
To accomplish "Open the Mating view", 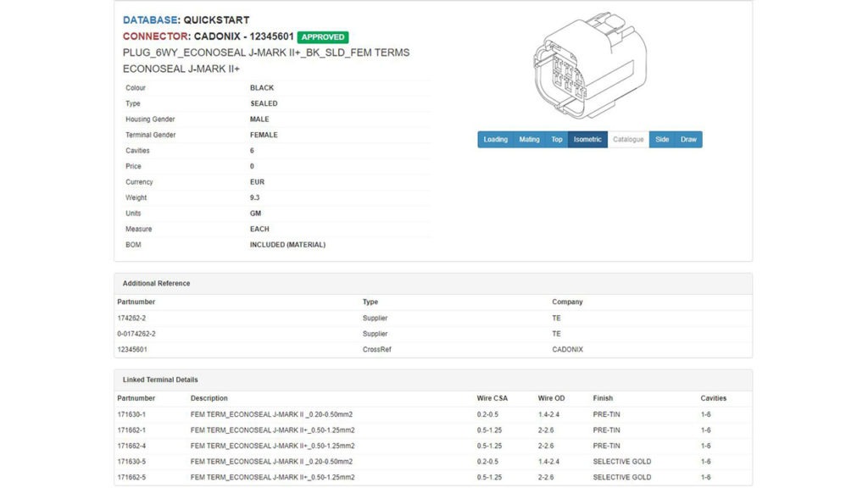I will 530,139.
